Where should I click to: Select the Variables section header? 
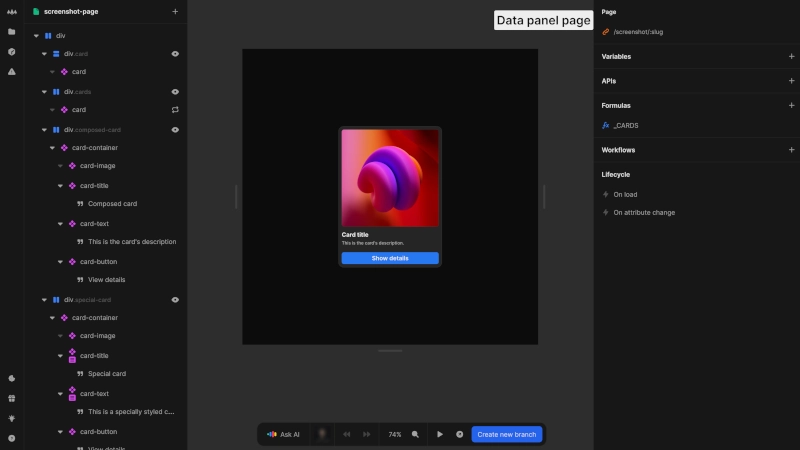coord(616,56)
